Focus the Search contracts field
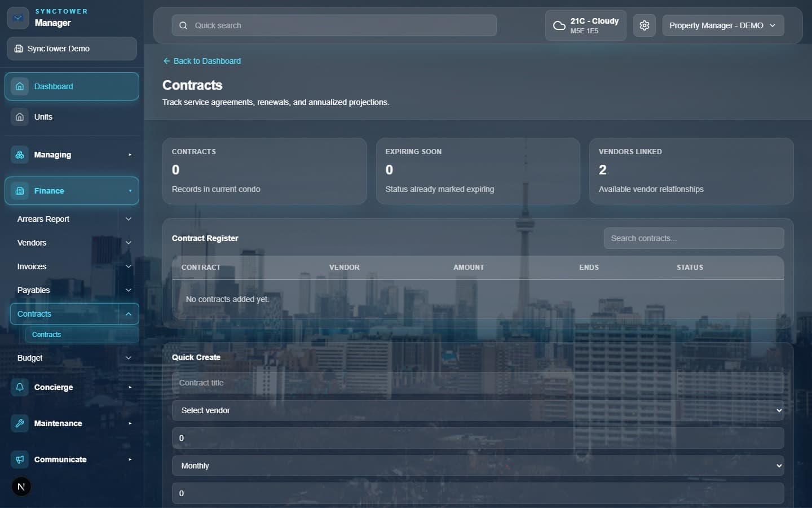The height and width of the screenshot is (508, 812). [x=694, y=238]
